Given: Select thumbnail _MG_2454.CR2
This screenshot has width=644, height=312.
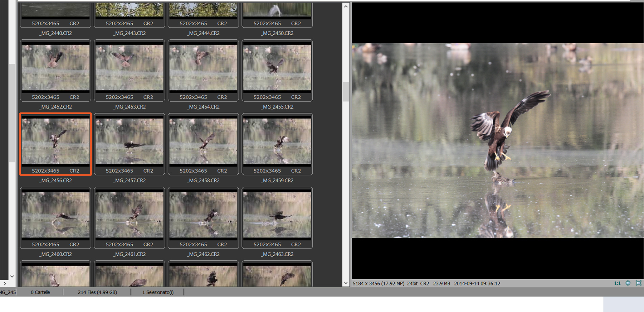Looking at the screenshot, I should 203,71.
